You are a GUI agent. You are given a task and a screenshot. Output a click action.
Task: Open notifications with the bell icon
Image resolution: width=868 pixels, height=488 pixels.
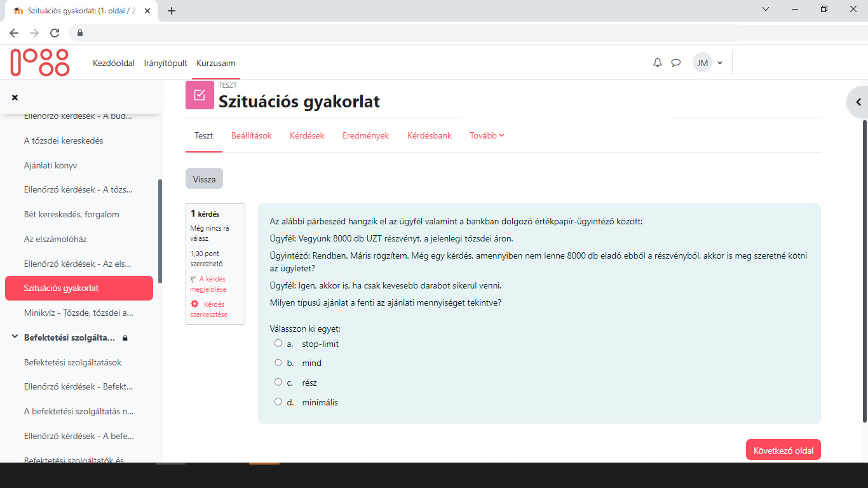pos(657,62)
